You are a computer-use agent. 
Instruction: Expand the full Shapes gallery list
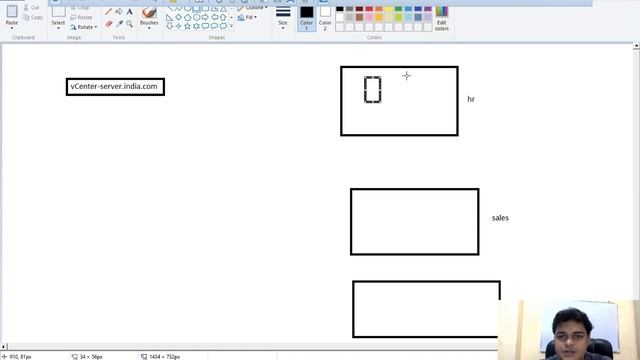231,26
